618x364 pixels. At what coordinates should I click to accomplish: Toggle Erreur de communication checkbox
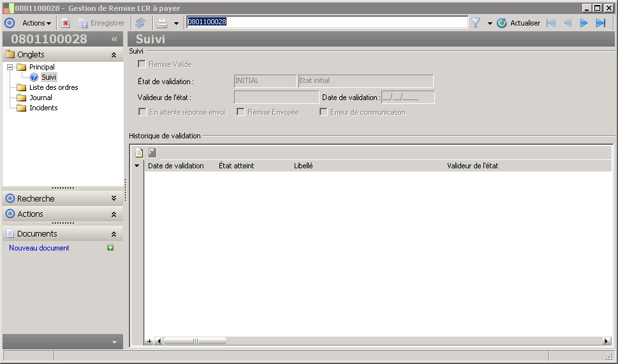click(323, 112)
